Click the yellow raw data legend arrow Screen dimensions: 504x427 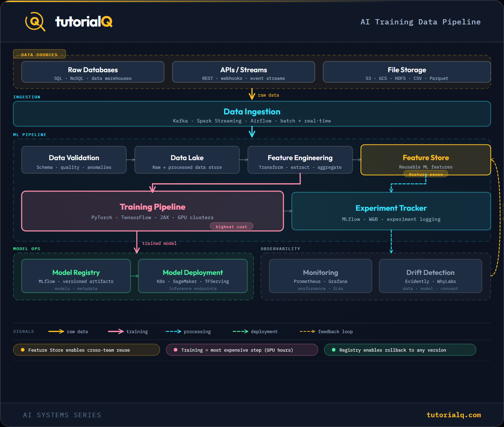(x=56, y=331)
